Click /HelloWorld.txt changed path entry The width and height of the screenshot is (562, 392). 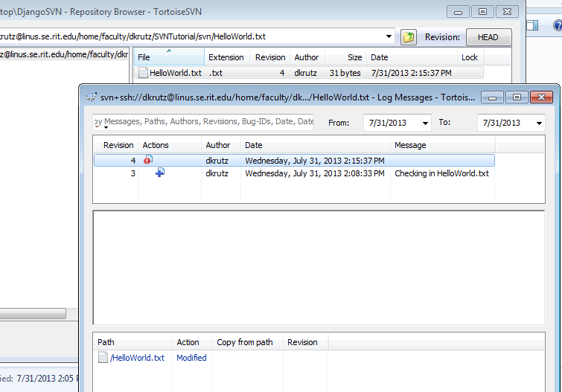137,358
